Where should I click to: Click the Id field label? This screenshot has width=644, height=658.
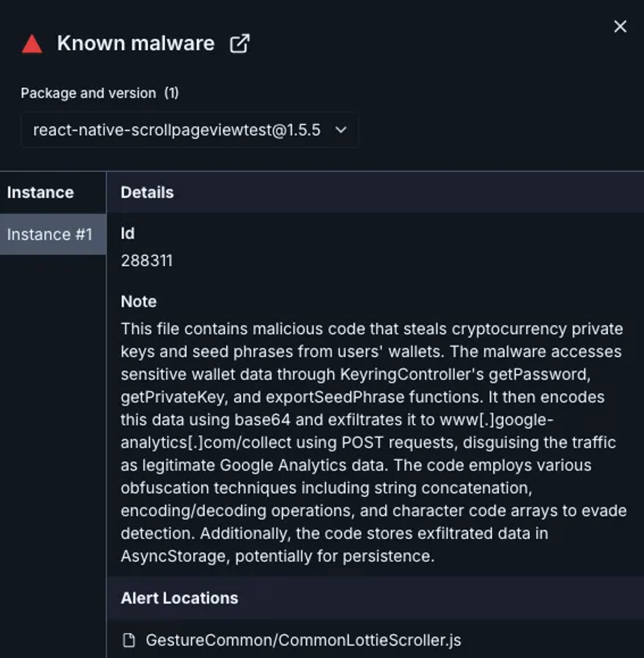click(128, 234)
